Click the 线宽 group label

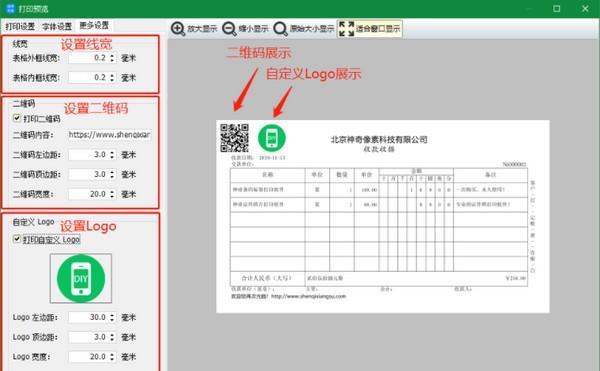click(20, 44)
